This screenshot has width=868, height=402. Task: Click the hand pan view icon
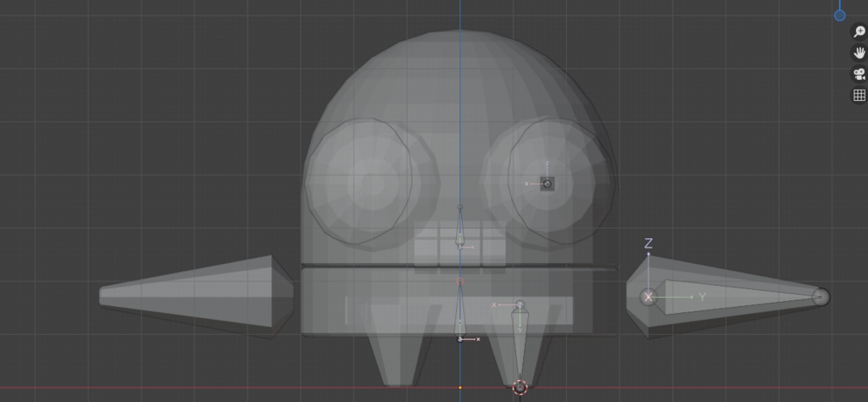point(859,53)
